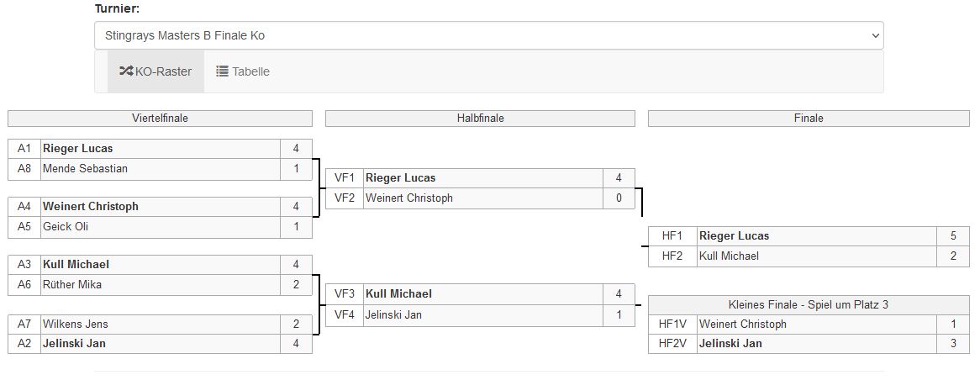Open the Turnier dropdown selector
The image size is (980, 380).
pyautogui.click(x=488, y=35)
